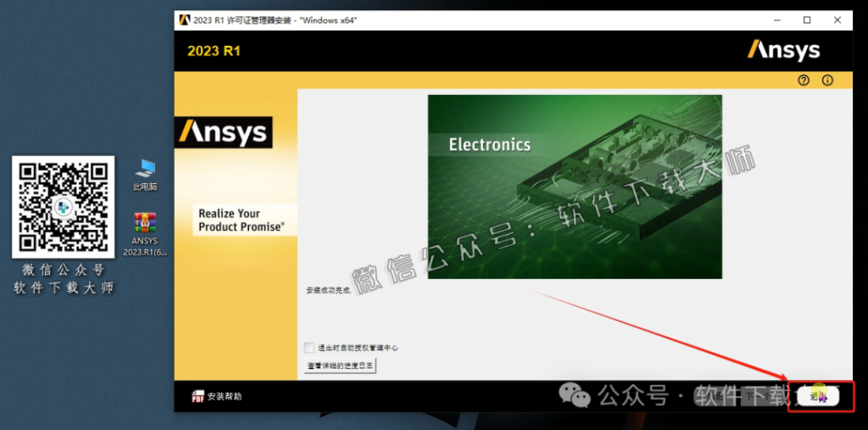Image resolution: width=868 pixels, height=430 pixels.
Task: Click the QR code image on desktop
Action: pyautogui.click(x=63, y=207)
